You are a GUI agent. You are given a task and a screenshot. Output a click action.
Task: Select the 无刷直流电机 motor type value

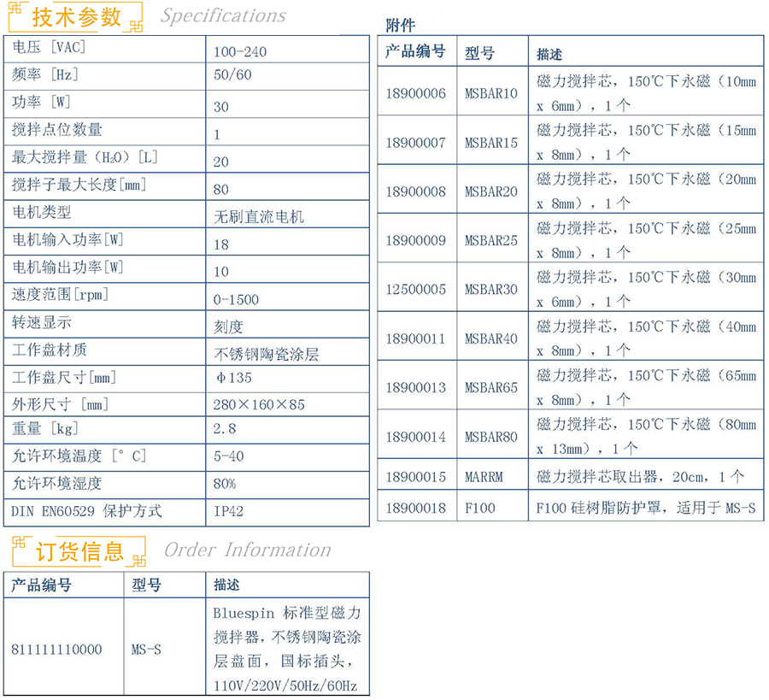(258, 216)
